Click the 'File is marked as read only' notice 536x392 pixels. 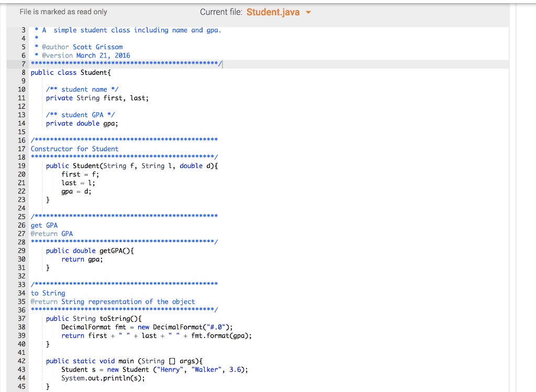[63, 11]
